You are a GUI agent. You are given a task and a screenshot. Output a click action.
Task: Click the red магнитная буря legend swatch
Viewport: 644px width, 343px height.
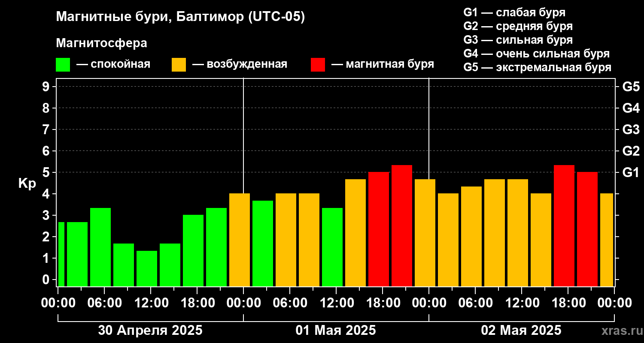click(318, 65)
